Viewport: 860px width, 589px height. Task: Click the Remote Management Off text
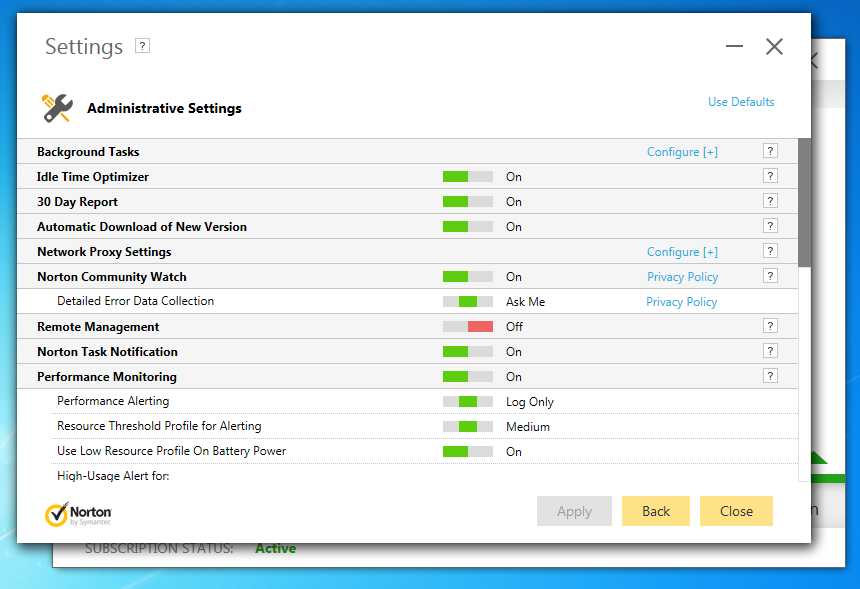514,327
